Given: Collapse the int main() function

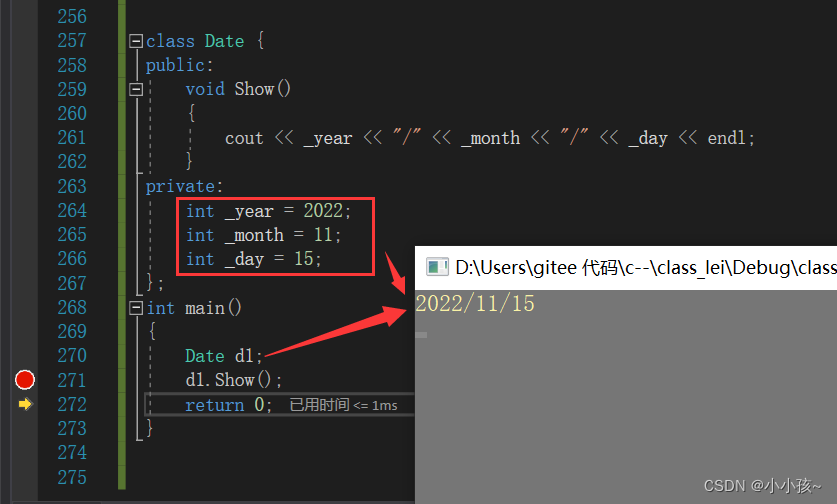Looking at the screenshot, I should (136, 308).
